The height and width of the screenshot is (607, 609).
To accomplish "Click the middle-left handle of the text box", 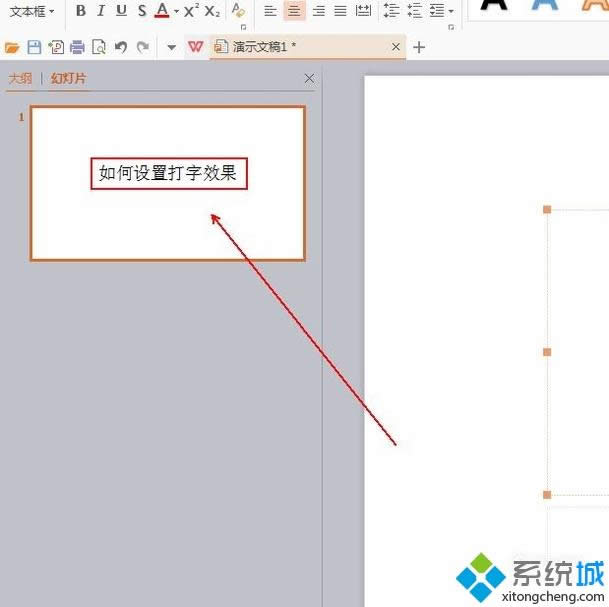I will pyautogui.click(x=547, y=352).
